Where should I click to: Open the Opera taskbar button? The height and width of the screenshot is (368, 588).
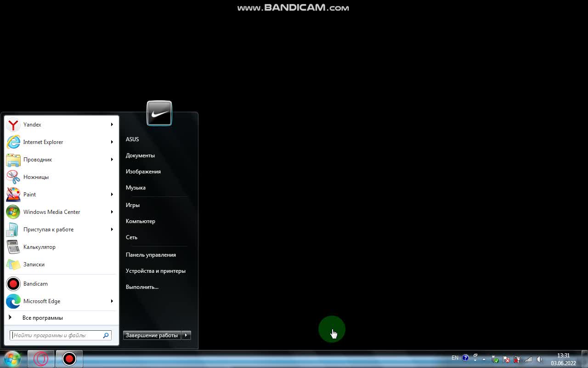tap(41, 359)
